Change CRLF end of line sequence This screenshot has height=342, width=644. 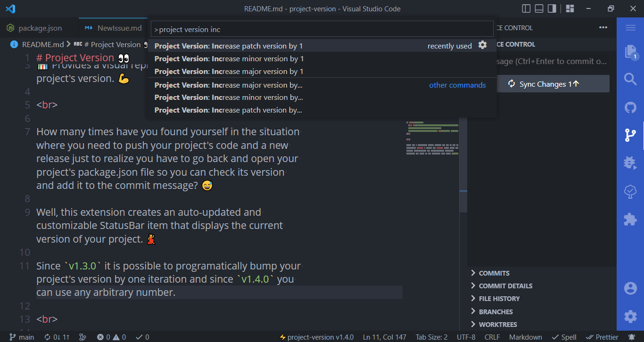point(492,337)
